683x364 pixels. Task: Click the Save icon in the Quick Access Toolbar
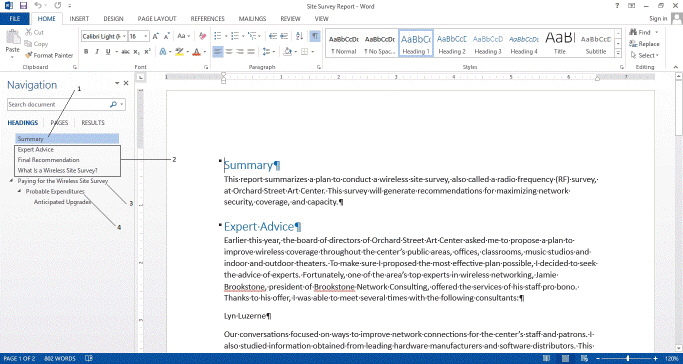click(23, 6)
